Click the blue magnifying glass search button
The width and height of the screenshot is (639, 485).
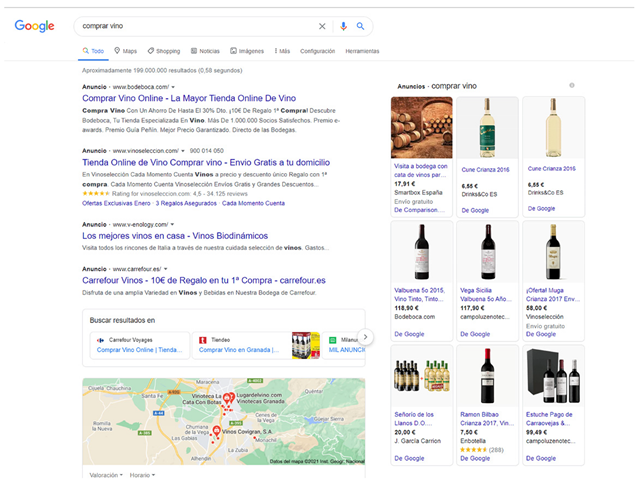coord(360,26)
